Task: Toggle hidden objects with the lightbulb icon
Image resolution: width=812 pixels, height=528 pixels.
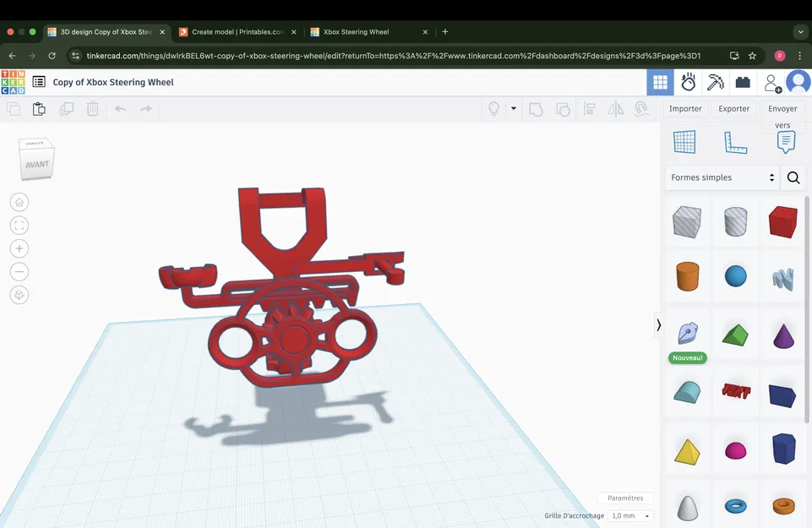Action: coord(494,109)
